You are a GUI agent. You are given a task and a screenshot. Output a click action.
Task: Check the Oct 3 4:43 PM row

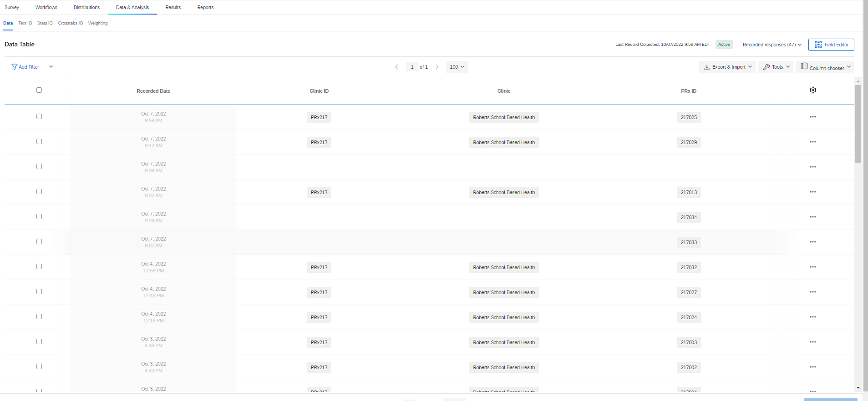pos(39,366)
